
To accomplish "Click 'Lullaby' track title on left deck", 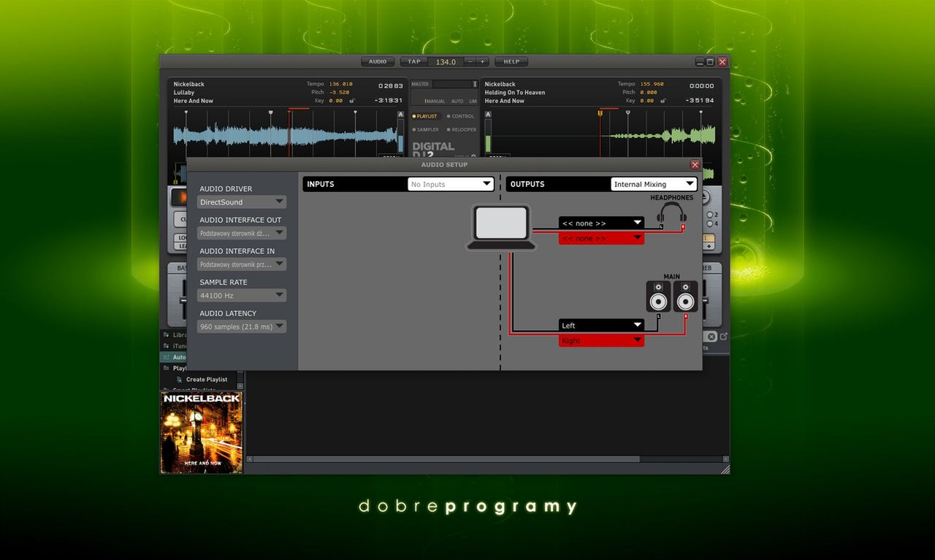I will point(184,93).
